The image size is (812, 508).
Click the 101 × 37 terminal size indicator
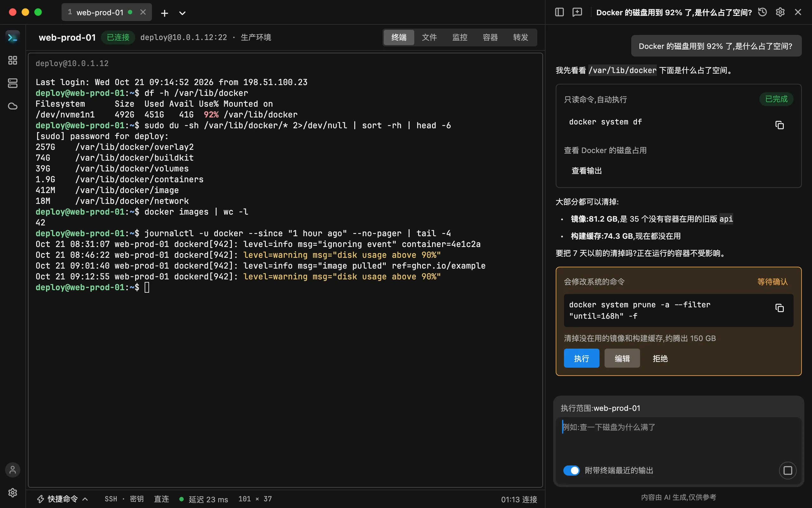tap(255, 499)
